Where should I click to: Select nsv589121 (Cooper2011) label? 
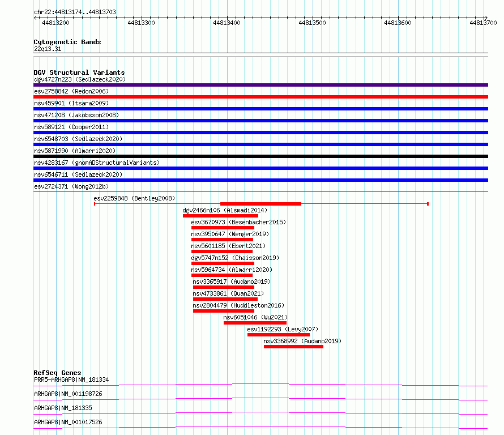coord(71,127)
